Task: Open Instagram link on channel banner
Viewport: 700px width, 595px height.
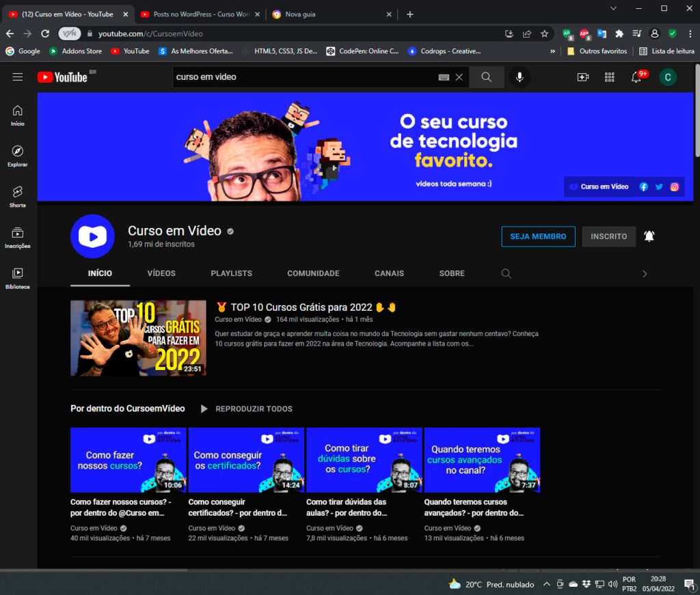Action: click(x=675, y=187)
